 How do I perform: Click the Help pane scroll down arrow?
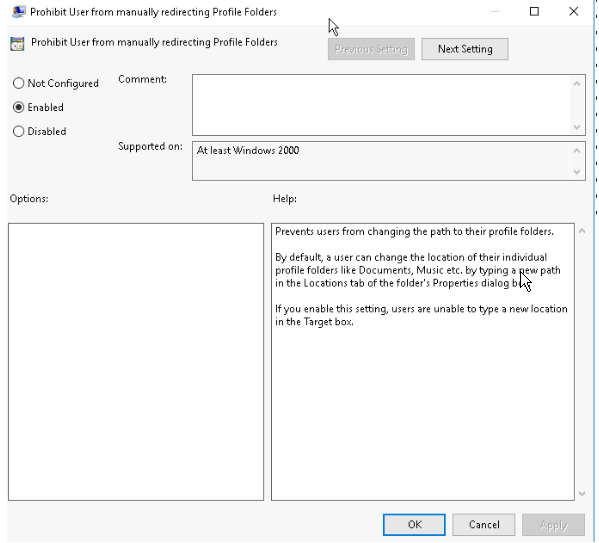click(582, 493)
